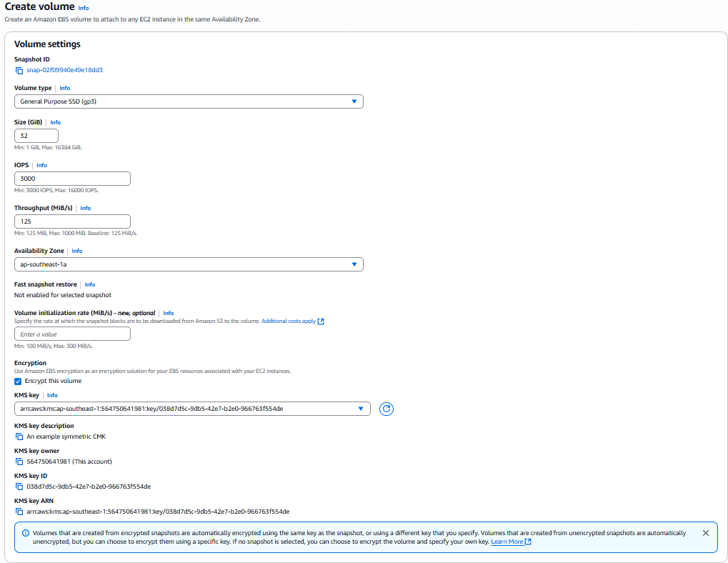
Task: Click the copy icon beside KMS key description
Action: pyautogui.click(x=19, y=437)
